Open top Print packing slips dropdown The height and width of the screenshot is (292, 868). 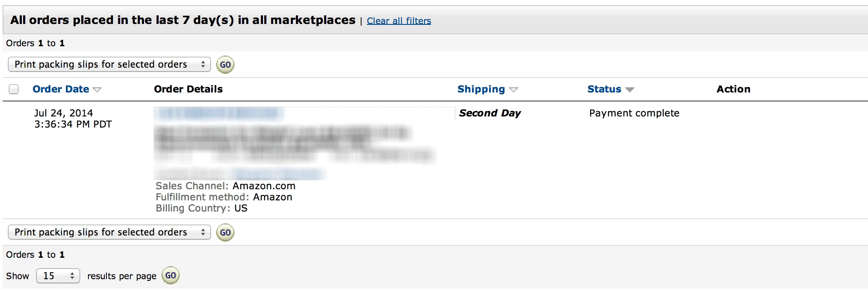[x=109, y=65]
